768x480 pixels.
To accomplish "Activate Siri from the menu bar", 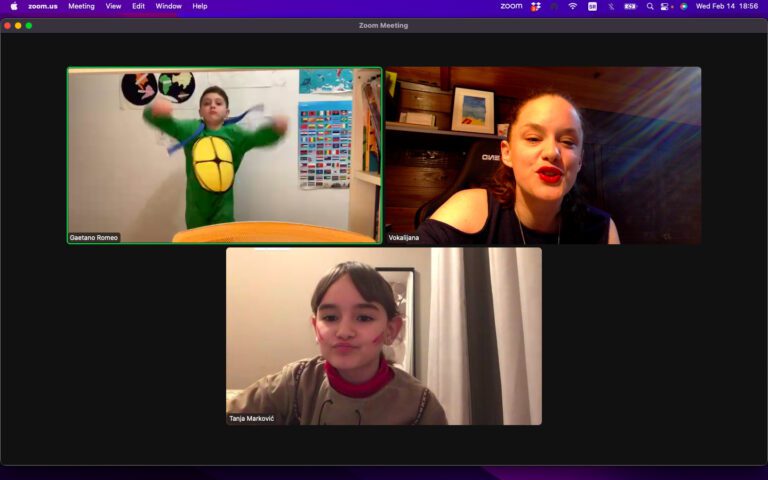I will click(x=684, y=6).
